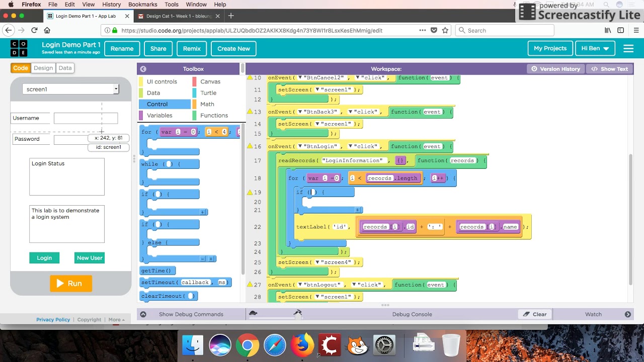Close the Login Demo Part 1 tab

click(127, 16)
